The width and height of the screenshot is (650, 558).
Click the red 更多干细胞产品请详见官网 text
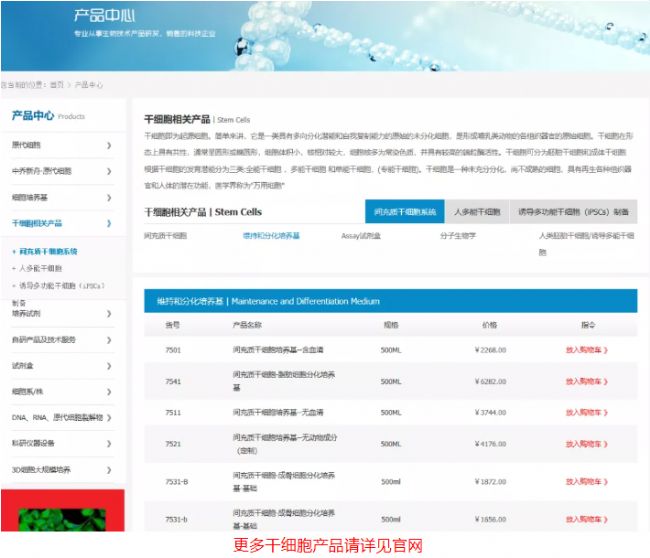[327, 546]
